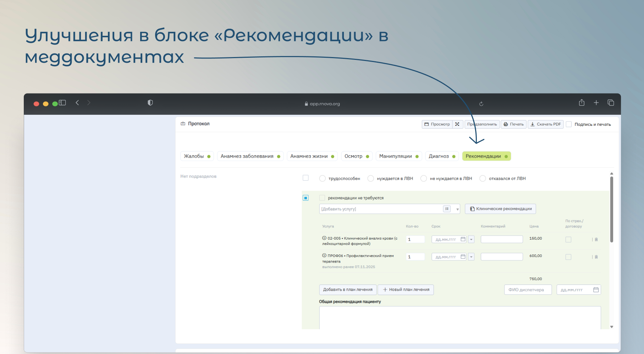Open the Анамнез заболевания tab
Screen dimensions: 644x354
click(250, 156)
